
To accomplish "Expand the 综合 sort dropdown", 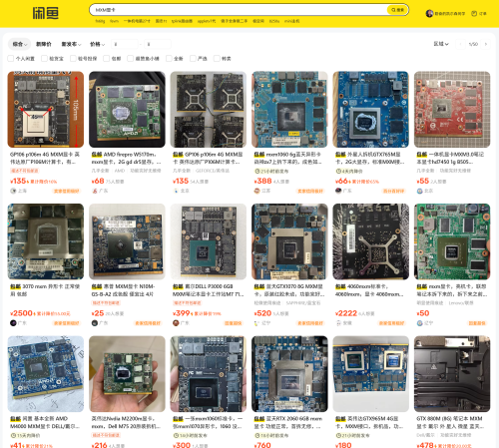I will click(20, 44).
